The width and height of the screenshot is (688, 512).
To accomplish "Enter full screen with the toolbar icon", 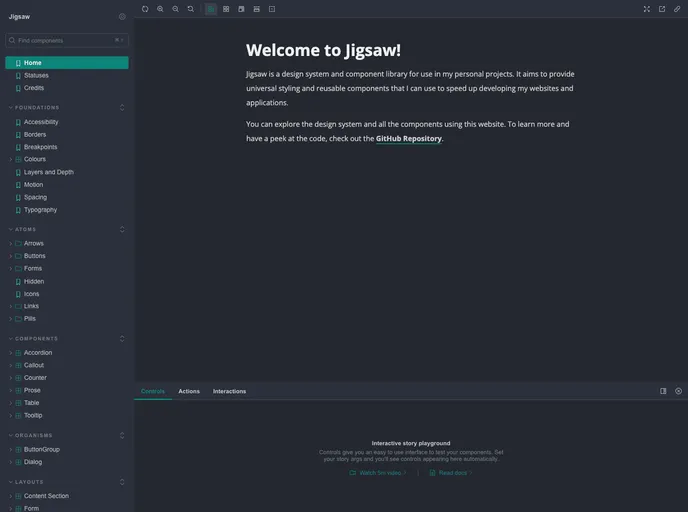I will 646,9.
